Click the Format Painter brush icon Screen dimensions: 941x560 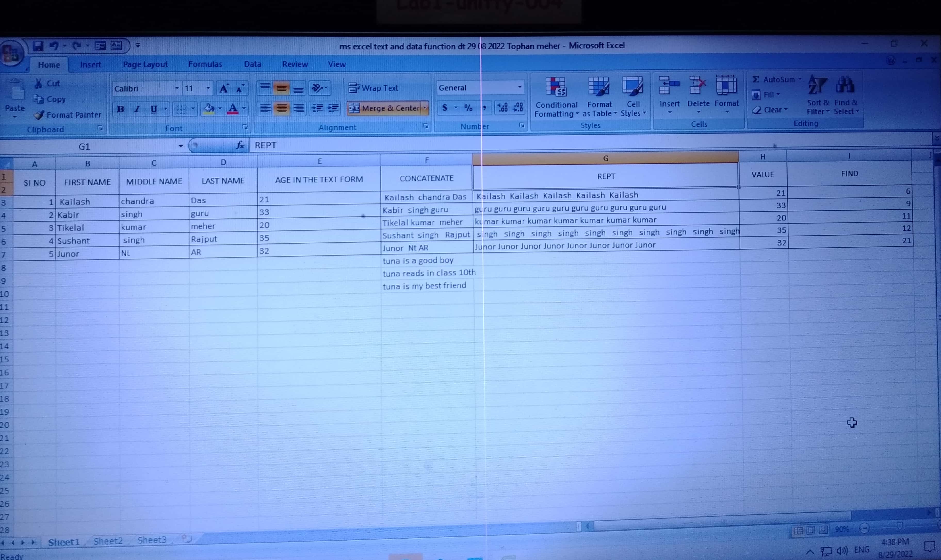39,115
